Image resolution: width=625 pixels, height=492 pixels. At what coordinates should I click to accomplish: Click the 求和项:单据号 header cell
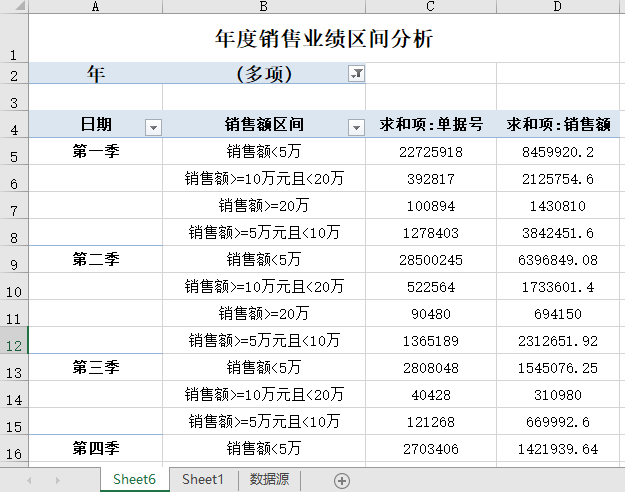click(x=431, y=125)
